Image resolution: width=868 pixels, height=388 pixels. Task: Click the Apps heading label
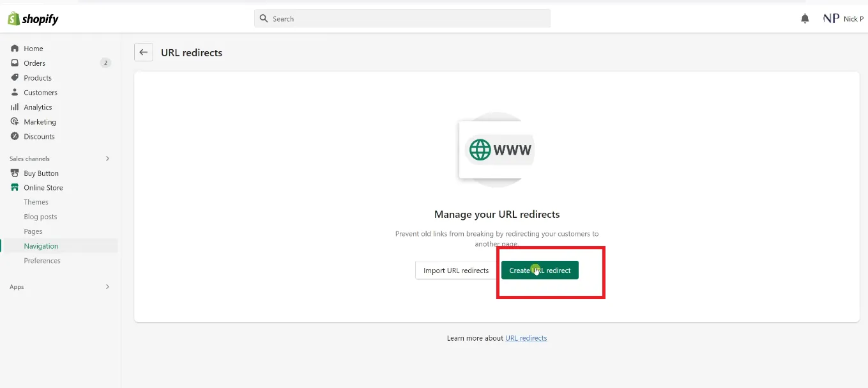tap(17, 287)
